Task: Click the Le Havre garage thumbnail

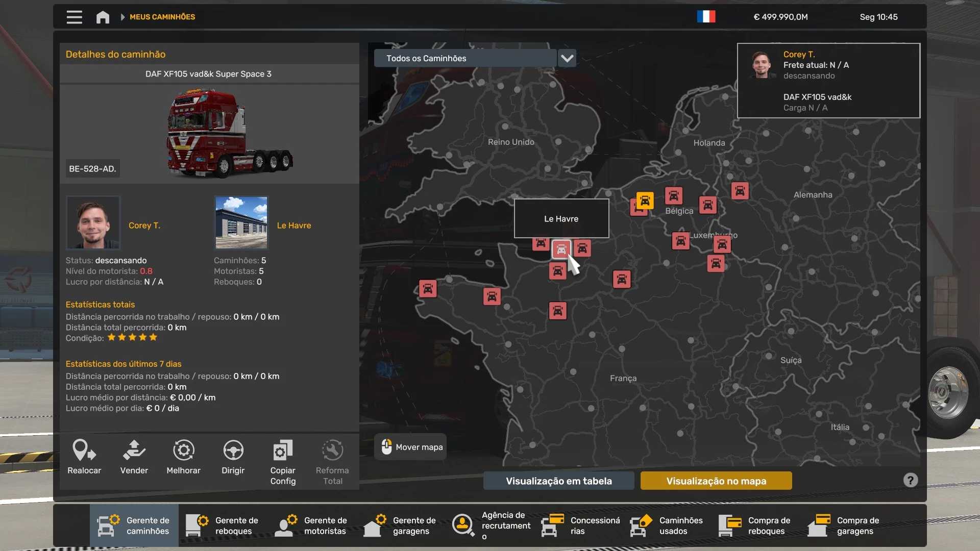Action: (241, 222)
